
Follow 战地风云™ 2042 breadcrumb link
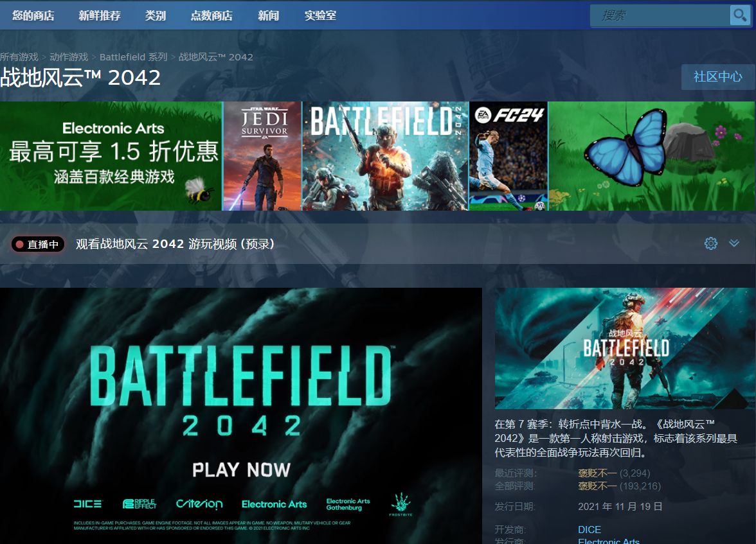pos(216,57)
